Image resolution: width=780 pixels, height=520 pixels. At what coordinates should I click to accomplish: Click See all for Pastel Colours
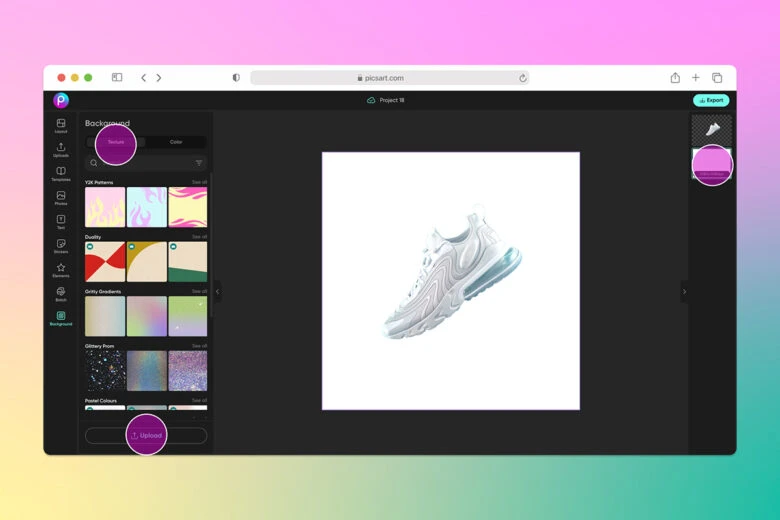tap(199, 400)
